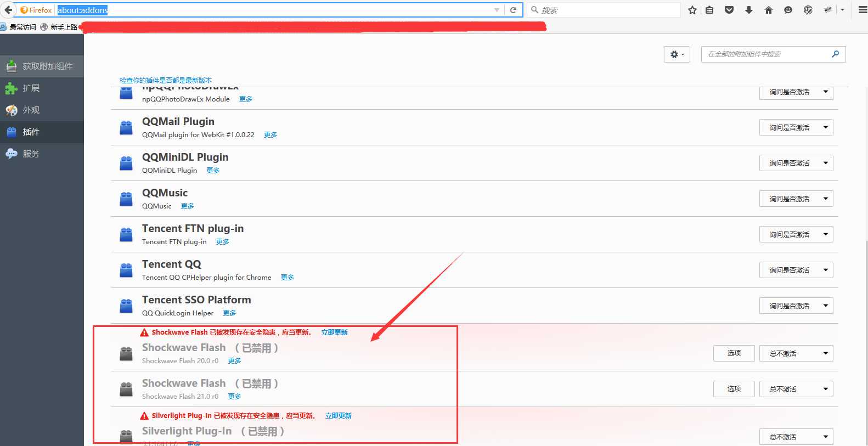Click the QQMail Plugin lego icon
868x446 pixels.
(126, 128)
